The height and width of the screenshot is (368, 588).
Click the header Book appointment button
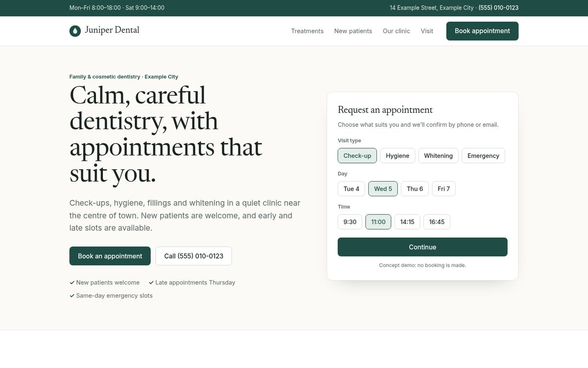(x=482, y=31)
